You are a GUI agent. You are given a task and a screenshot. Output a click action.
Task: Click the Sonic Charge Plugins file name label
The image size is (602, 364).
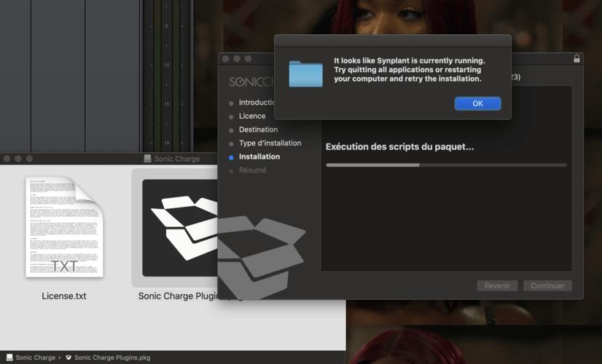coord(178,296)
